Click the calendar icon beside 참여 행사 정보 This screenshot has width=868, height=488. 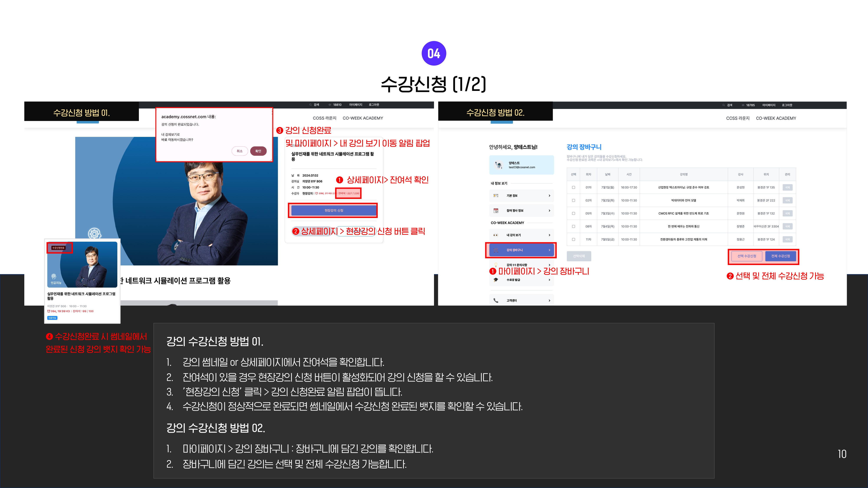[496, 210]
